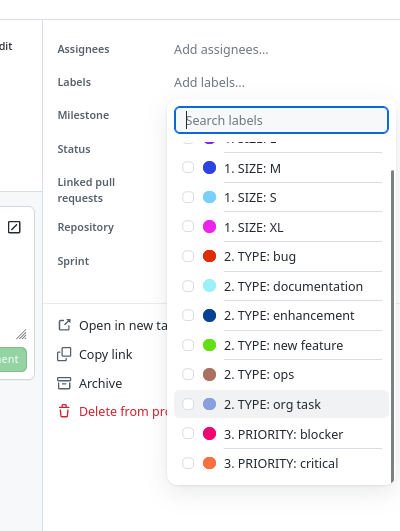Click the Archive action text
Screen dimensions: 400x531
(101, 383)
